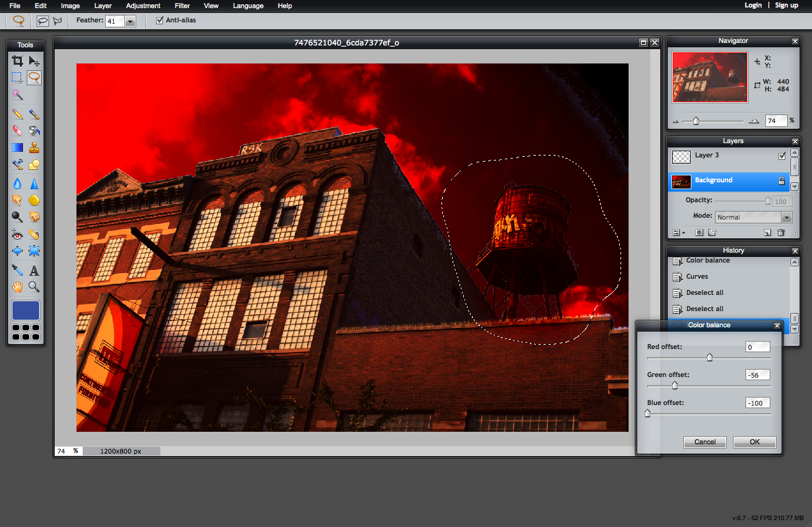Viewport: 812px width, 527px height.
Task: Select the Sharpen cone tool
Action: click(x=34, y=184)
